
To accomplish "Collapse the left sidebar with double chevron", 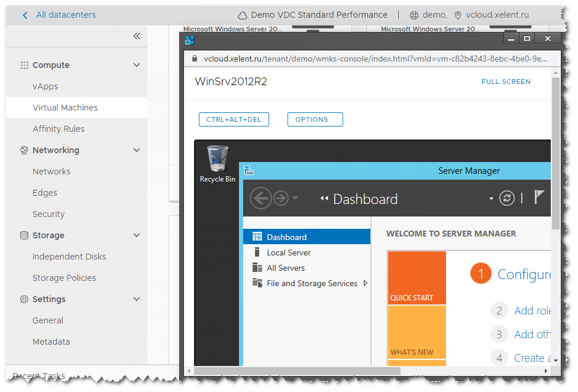I will pos(137,35).
